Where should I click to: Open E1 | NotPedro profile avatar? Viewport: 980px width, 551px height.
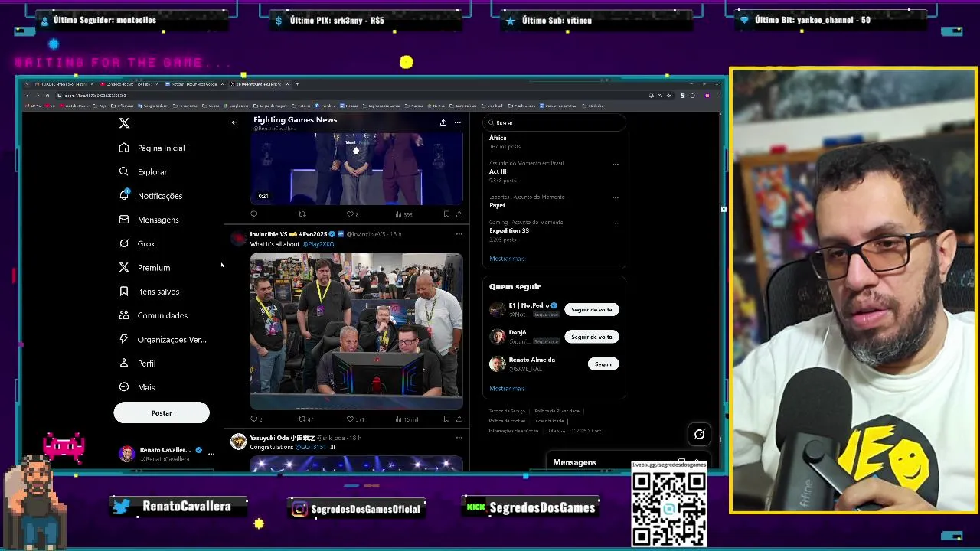pyautogui.click(x=498, y=310)
